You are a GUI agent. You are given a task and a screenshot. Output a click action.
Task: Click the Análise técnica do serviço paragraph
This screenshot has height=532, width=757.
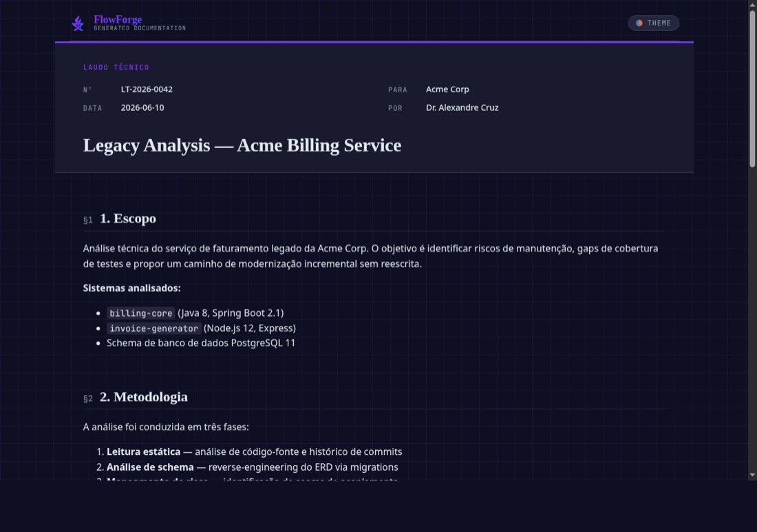pyautogui.click(x=371, y=256)
